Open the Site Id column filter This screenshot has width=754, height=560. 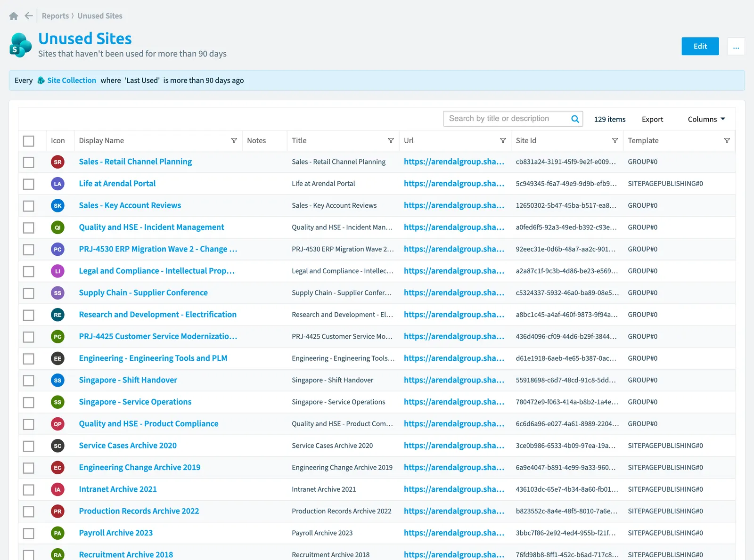point(615,141)
